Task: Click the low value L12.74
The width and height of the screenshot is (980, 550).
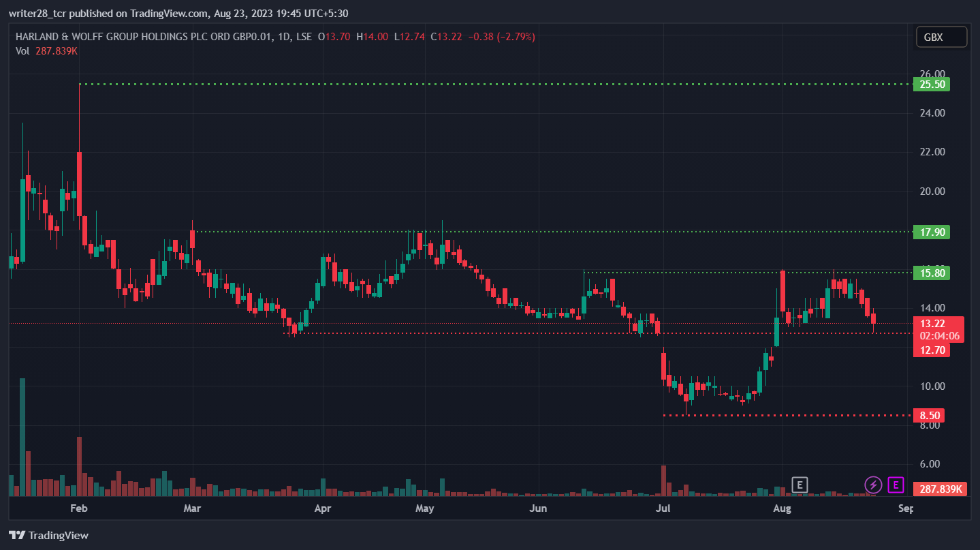Action: [410, 37]
